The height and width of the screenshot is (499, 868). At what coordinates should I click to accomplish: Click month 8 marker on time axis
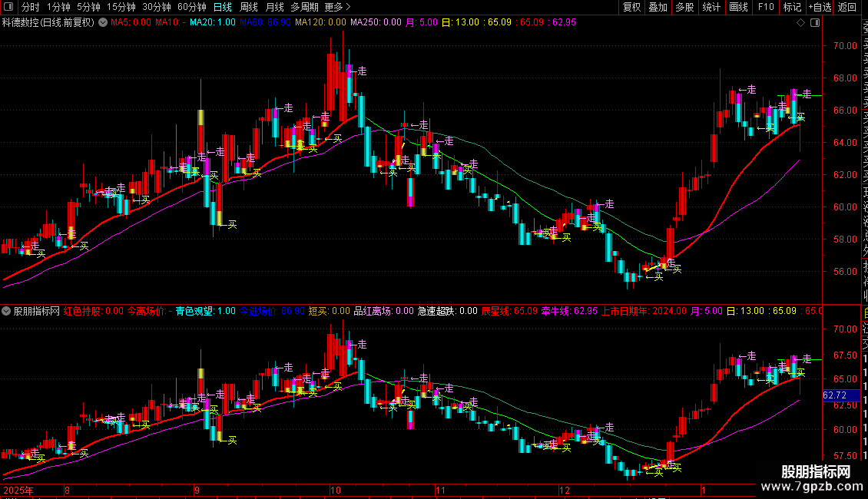coord(67,491)
